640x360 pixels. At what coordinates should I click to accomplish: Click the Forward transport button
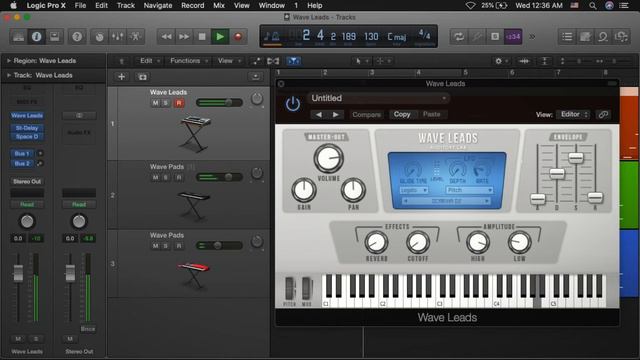[184, 37]
